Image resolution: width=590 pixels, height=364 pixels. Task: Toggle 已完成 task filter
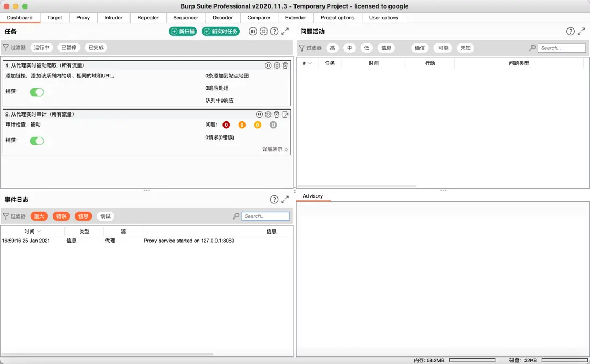point(96,47)
